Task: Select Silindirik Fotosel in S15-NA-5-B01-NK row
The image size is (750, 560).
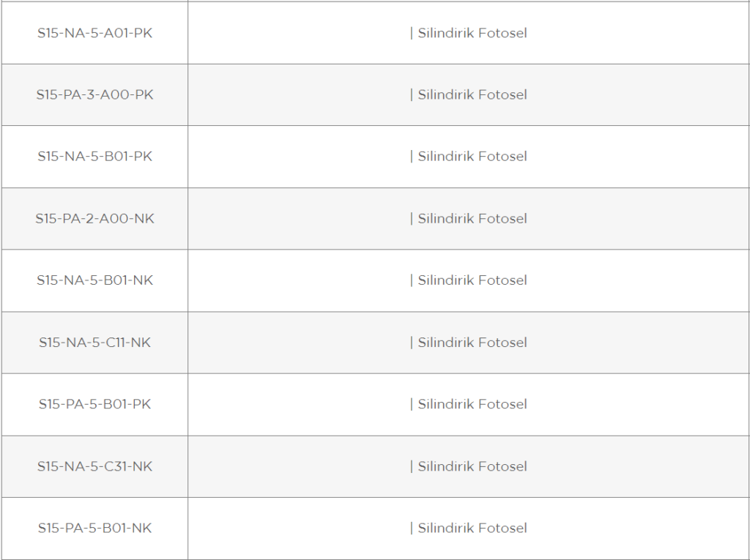Action: click(x=472, y=280)
